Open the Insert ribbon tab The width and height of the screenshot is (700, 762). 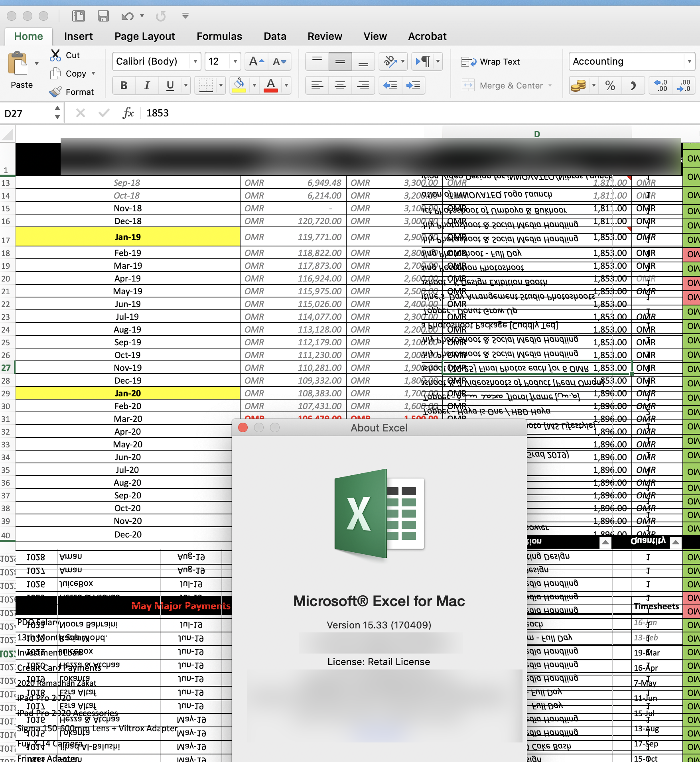78,36
